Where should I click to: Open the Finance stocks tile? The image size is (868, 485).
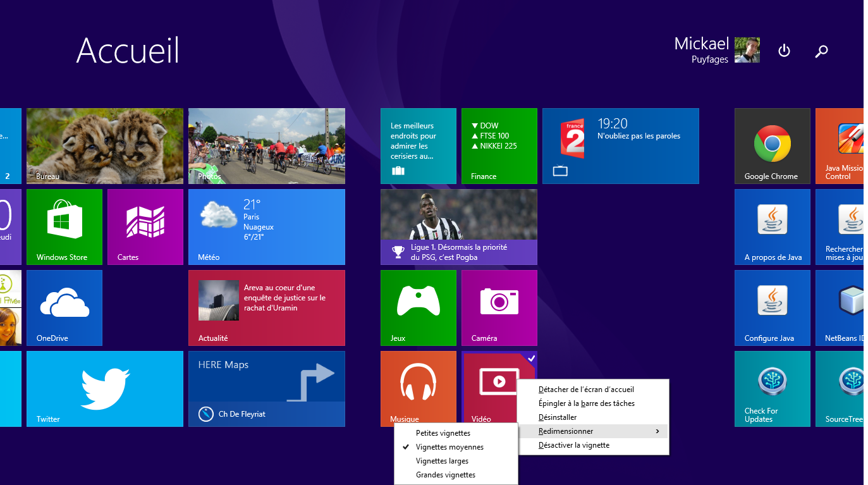coord(499,146)
